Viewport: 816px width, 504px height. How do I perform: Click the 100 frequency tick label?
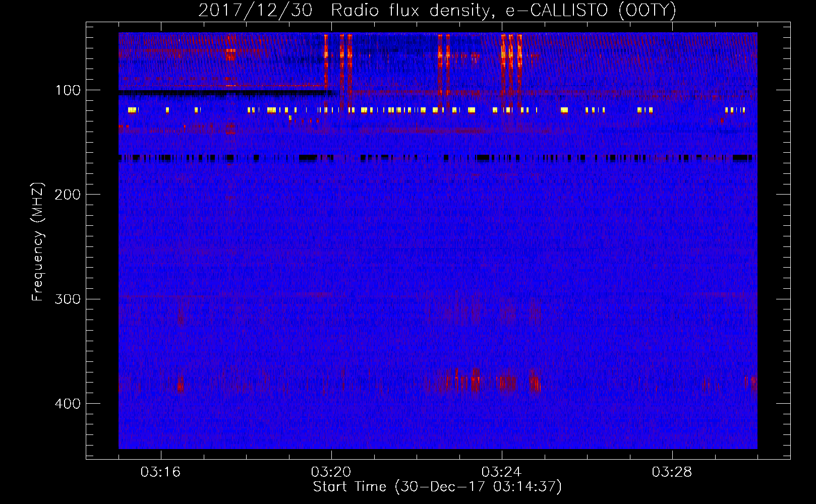click(68, 90)
